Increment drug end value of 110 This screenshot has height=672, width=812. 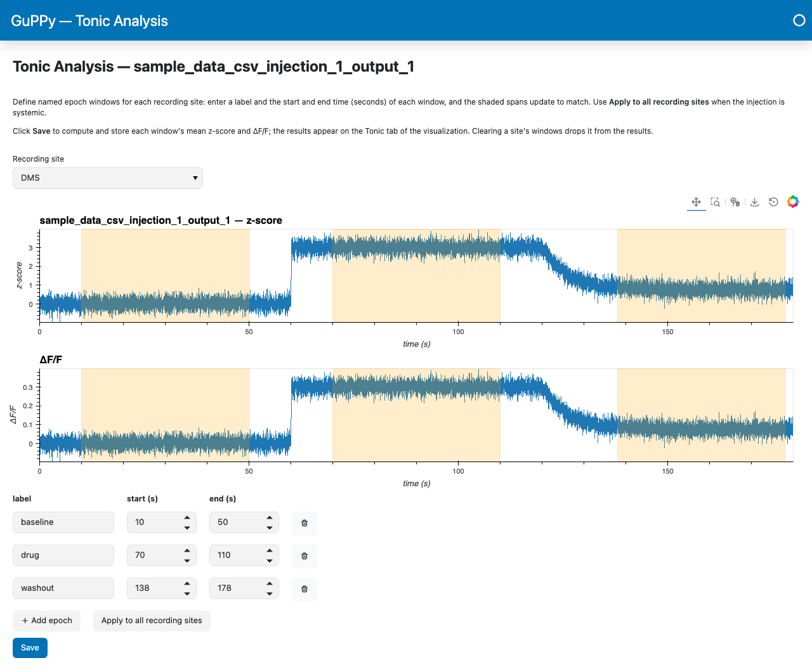click(270, 550)
